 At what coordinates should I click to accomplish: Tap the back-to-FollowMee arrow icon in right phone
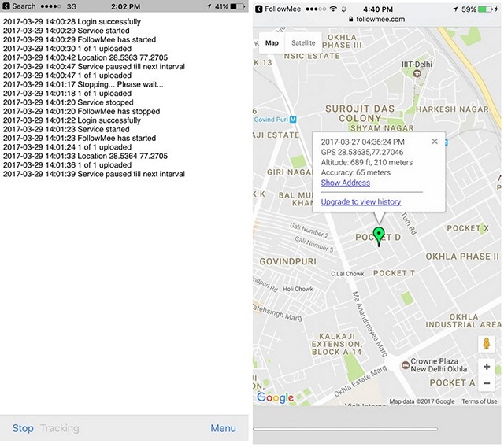pyautogui.click(x=259, y=9)
